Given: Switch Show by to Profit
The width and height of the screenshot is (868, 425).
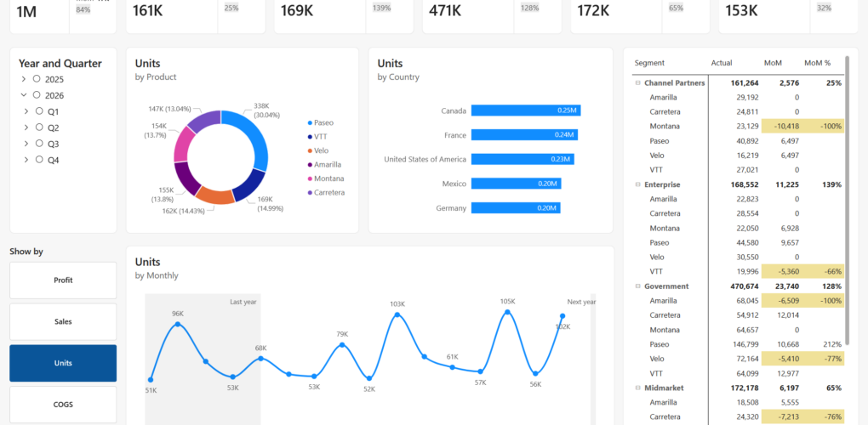Looking at the screenshot, I should click(x=63, y=280).
